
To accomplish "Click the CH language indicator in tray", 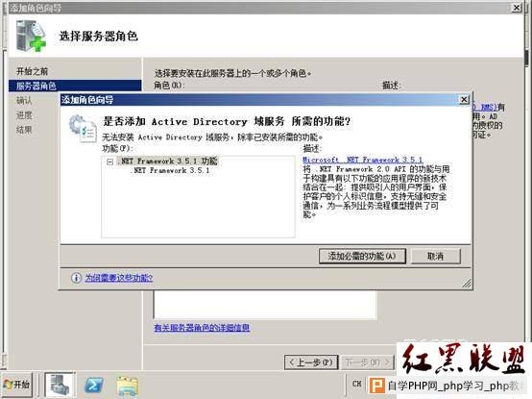I will [356, 384].
